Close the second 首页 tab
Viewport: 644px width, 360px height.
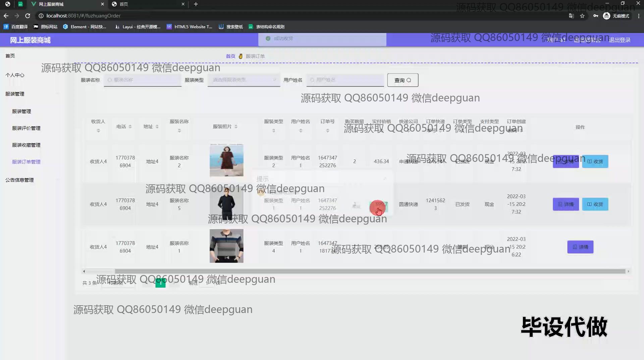point(183,4)
